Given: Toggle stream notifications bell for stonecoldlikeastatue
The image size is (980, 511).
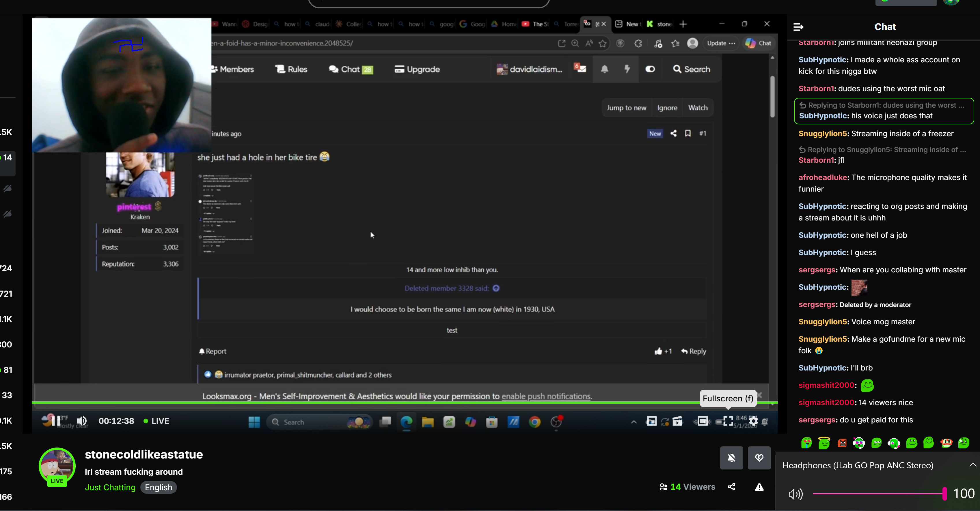Looking at the screenshot, I should (731, 458).
